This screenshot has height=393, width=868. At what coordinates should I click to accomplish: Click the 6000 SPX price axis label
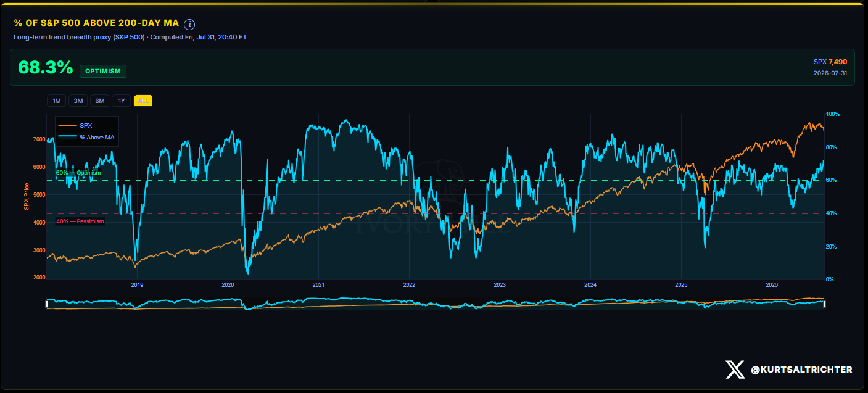tap(39, 167)
